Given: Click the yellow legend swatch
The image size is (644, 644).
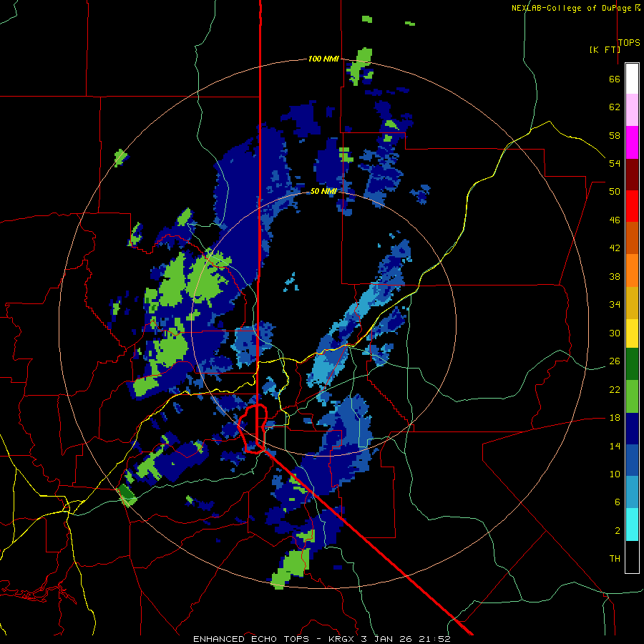Looking at the screenshot, I should point(632,333).
